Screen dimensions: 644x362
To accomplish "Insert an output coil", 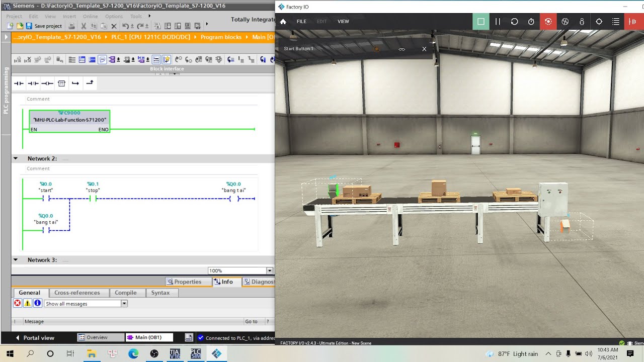I will point(47,83).
